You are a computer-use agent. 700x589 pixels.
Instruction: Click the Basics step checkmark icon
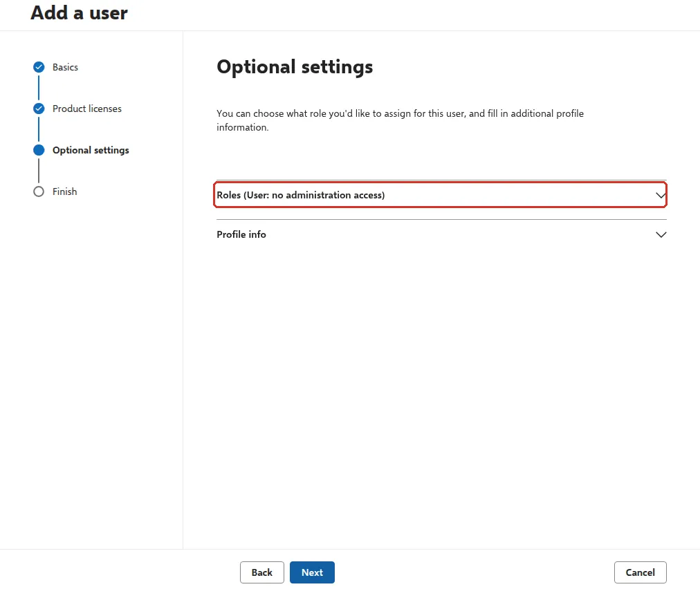click(x=39, y=67)
